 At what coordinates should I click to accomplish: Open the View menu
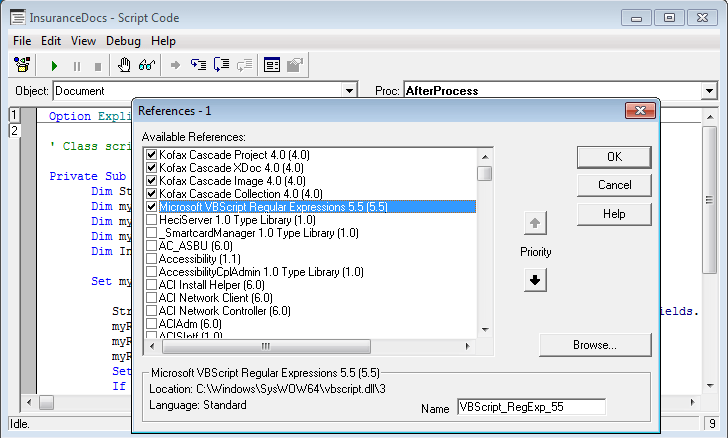pyautogui.click(x=84, y=41)
